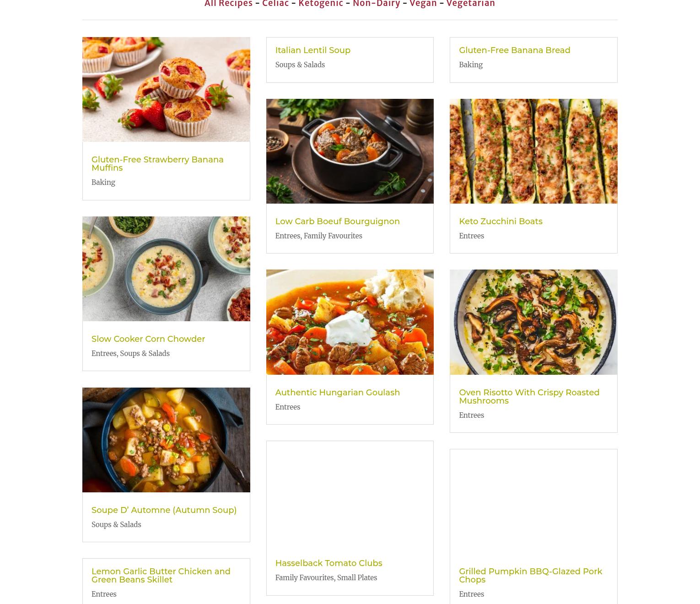The height and width of the screenshot is (604, 700).
Task: Filter recipes by Vegan
Action: [423, 3]
